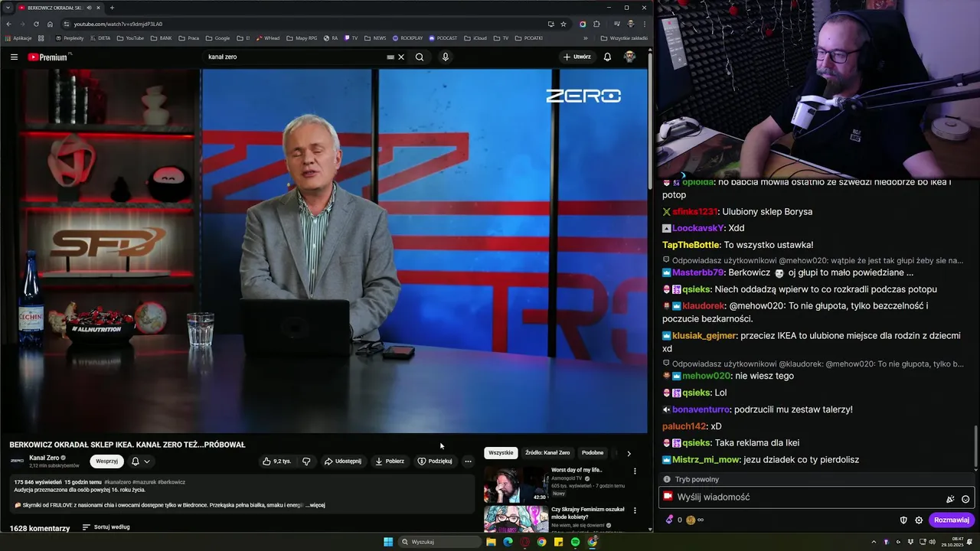Viewport: 980px width, 551px height.
Task: Open browser home page icon
Action: [50, 24]
